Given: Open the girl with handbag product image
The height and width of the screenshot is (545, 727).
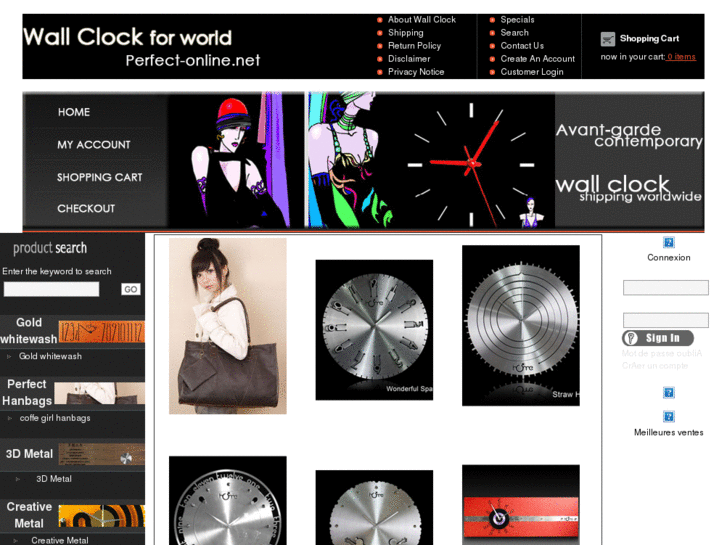Looking at the screenshot, I should point(228,326).
